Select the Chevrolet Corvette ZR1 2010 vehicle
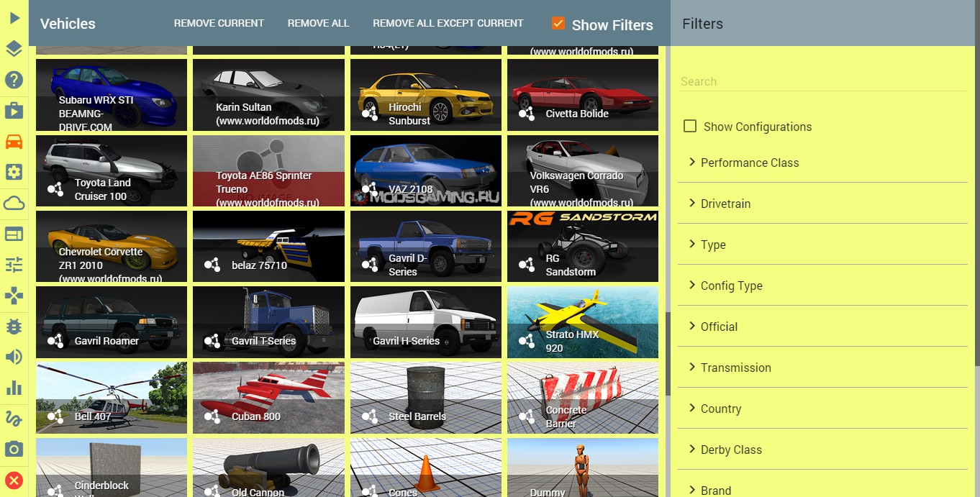Viewport: 980px width, 497px height. 112,246
